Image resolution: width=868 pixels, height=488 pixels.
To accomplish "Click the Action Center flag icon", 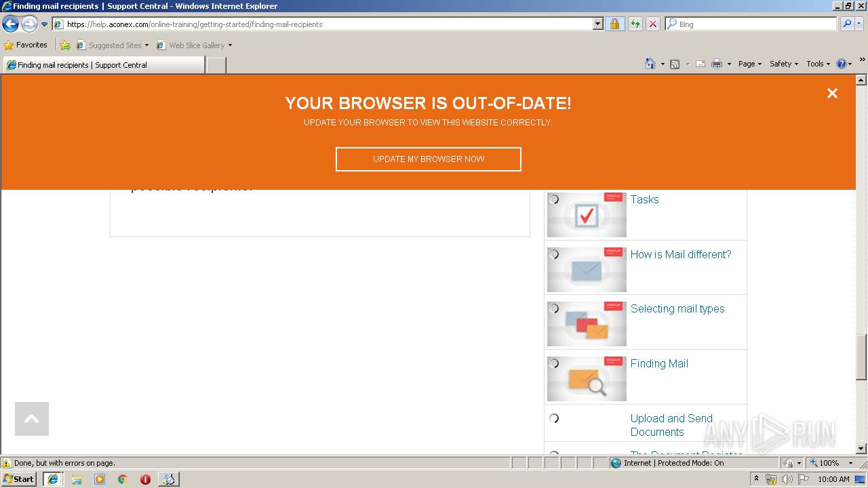I will point(804,479).
